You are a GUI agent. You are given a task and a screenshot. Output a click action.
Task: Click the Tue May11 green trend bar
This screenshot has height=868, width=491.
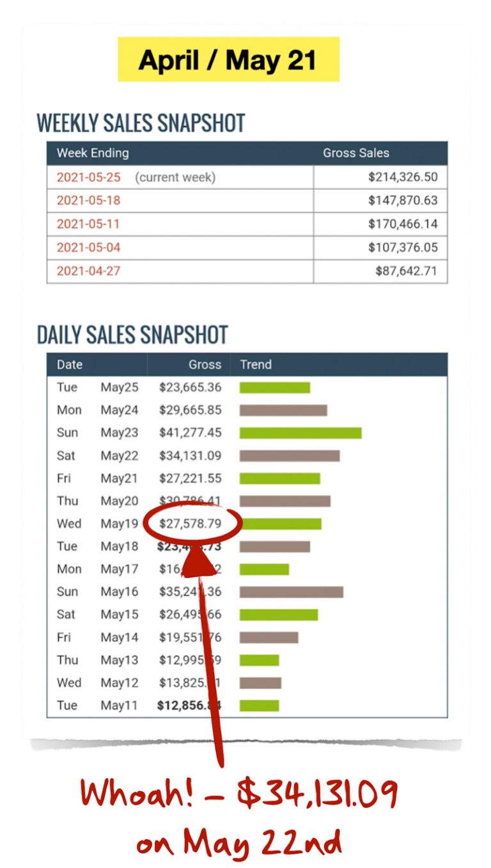260,706
